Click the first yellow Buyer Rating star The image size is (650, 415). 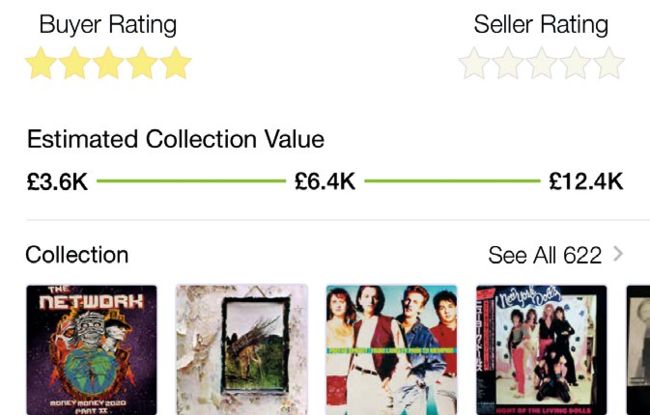point(41,65)
